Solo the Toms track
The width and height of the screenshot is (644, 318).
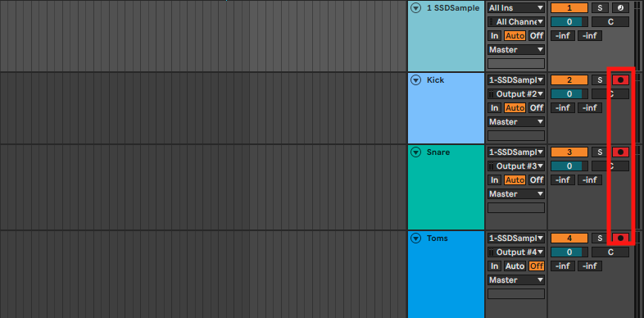[x=600, y=238]
